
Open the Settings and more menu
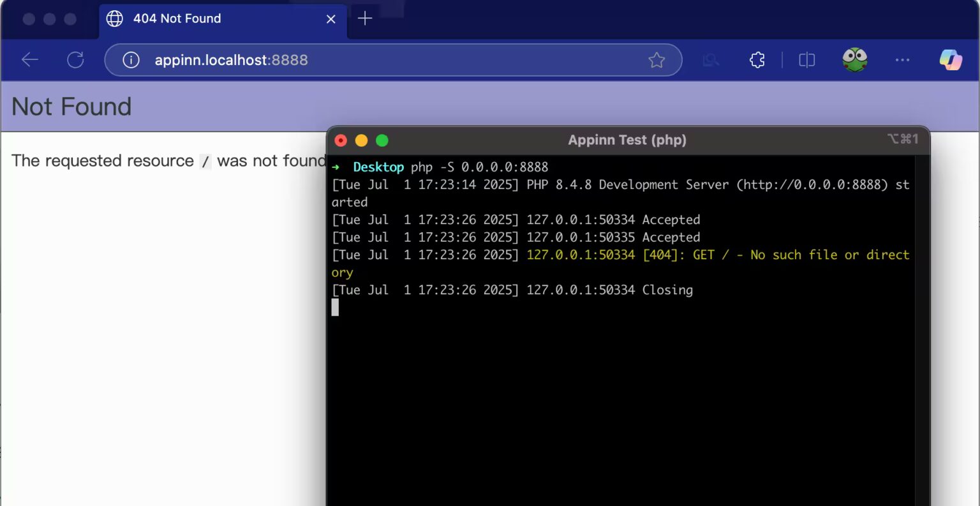point(902,59)
